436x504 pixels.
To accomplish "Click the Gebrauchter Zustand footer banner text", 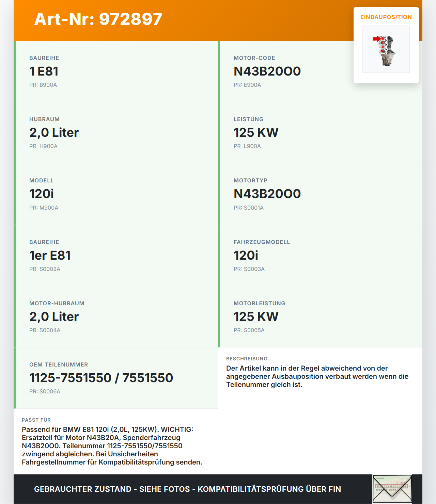I will [x=187, y=489].
